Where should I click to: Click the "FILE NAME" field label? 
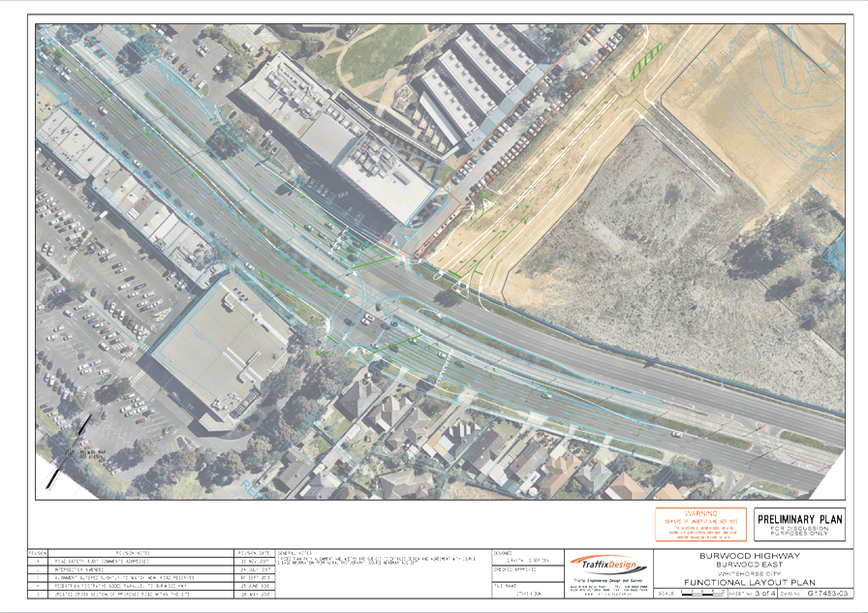505,585
